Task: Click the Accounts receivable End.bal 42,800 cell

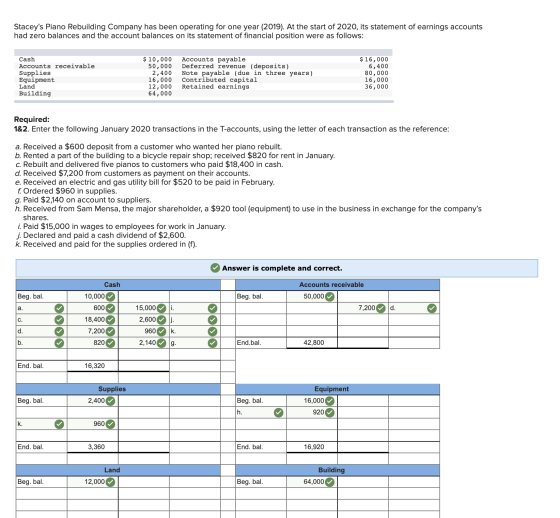Action: tap(312, 343)
